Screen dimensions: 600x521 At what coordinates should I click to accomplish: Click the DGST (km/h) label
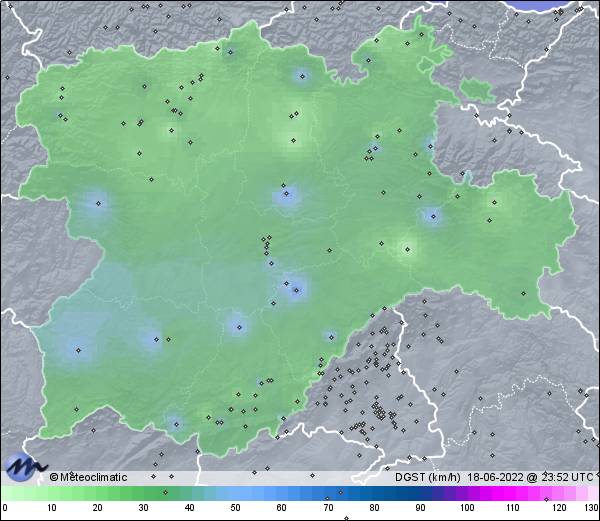428,477
